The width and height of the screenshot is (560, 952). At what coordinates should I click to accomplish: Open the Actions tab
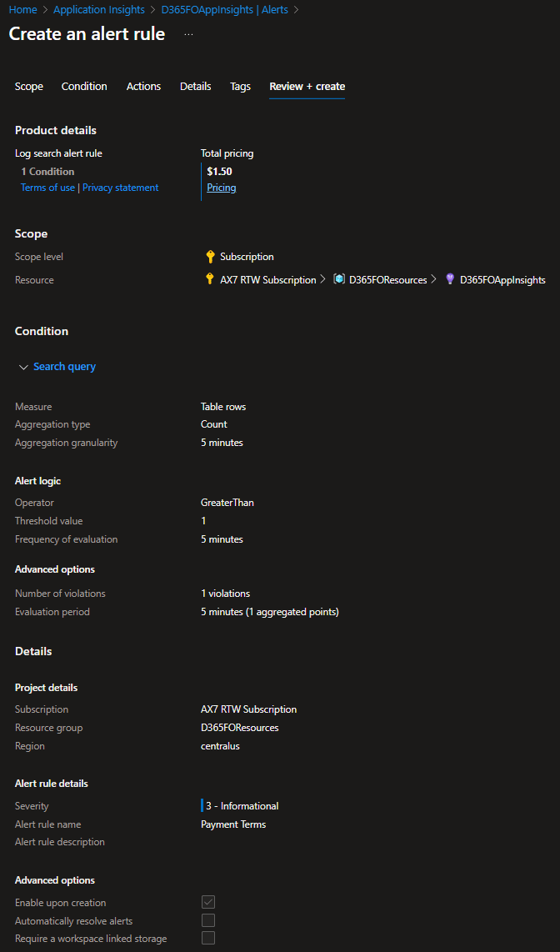click(x=143, y=87)
